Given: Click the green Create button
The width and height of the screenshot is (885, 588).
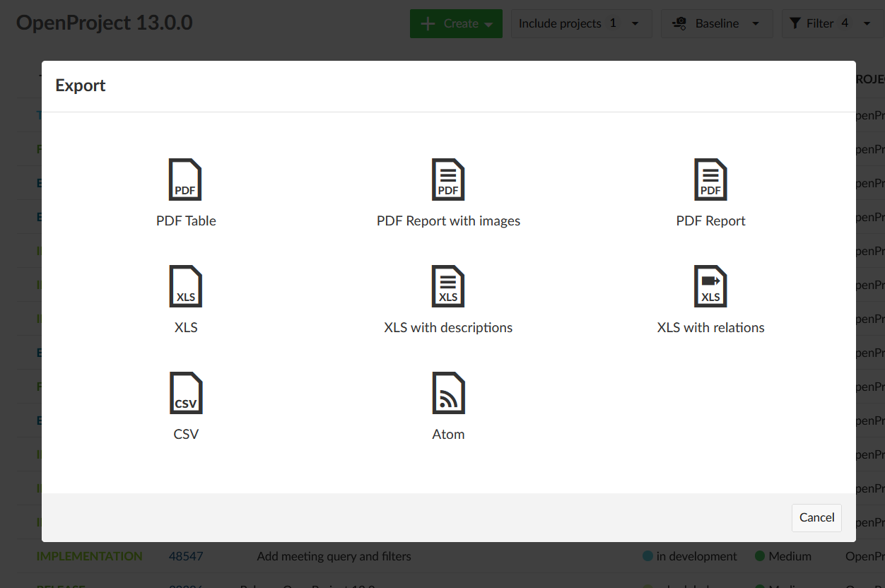Looking at the screenshot, I should (x=456, y=23).
